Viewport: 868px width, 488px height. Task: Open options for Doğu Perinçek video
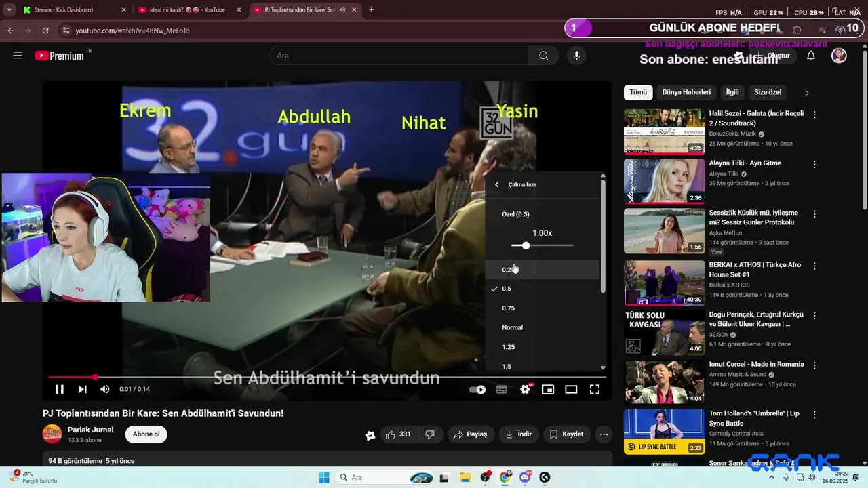click(814, 316)
